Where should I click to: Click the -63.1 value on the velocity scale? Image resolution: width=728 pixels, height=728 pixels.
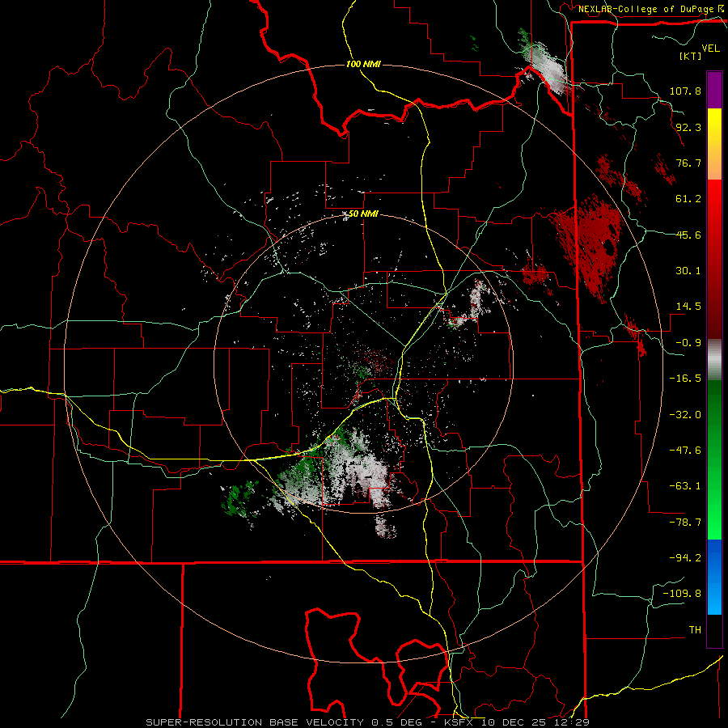coord(685,486)
